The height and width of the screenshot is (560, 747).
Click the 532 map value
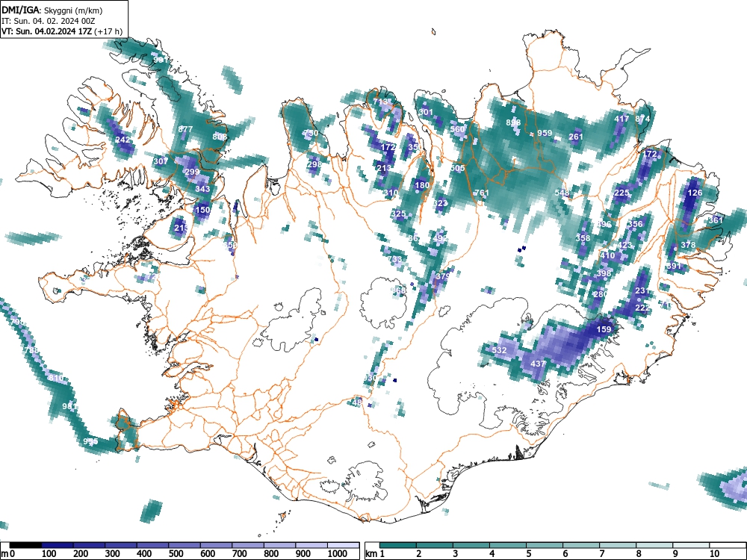pos(499,350)
